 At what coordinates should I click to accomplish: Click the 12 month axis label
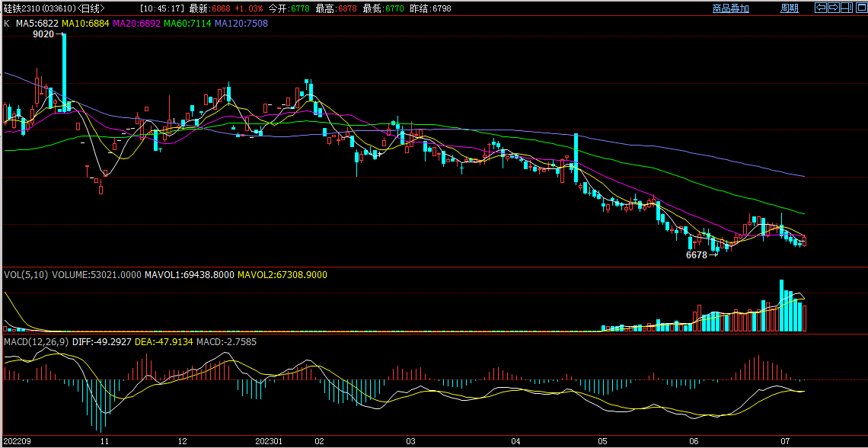point(183,442)
